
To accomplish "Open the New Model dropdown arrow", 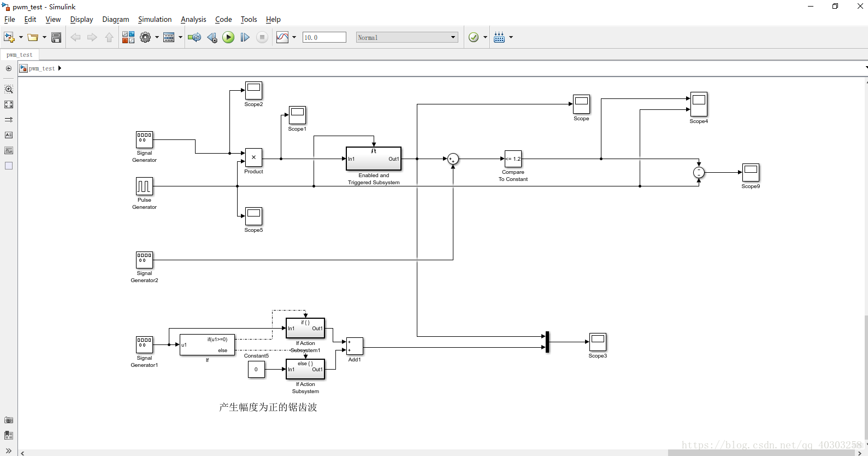I will [x=21, y=37].
